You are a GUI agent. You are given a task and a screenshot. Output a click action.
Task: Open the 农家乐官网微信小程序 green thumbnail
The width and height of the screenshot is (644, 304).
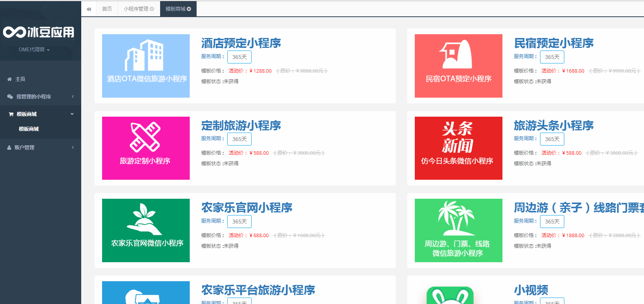(146, 230)
